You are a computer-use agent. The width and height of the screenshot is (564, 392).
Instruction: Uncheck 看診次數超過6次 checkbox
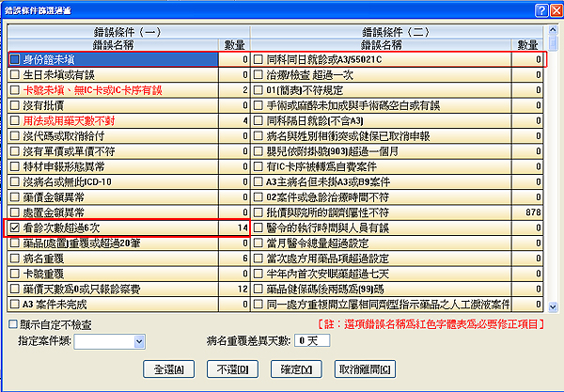[x=14, y=227]
